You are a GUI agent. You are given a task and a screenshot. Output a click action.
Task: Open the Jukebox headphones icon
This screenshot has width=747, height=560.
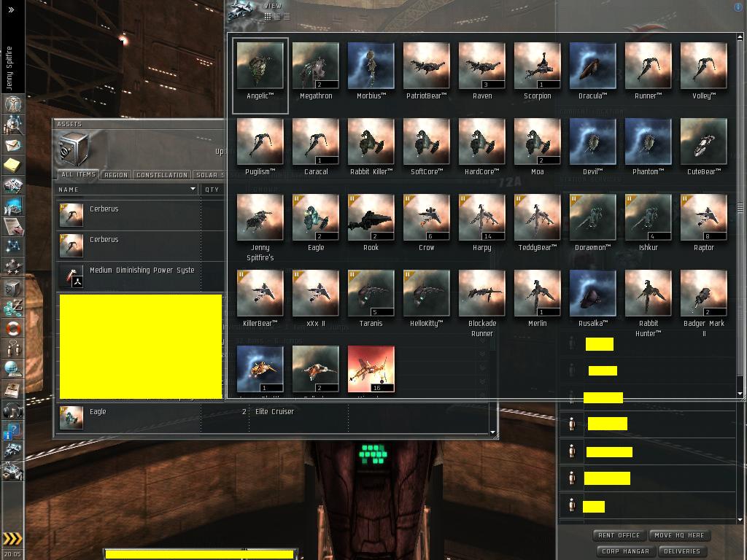(x=13, y=410)
